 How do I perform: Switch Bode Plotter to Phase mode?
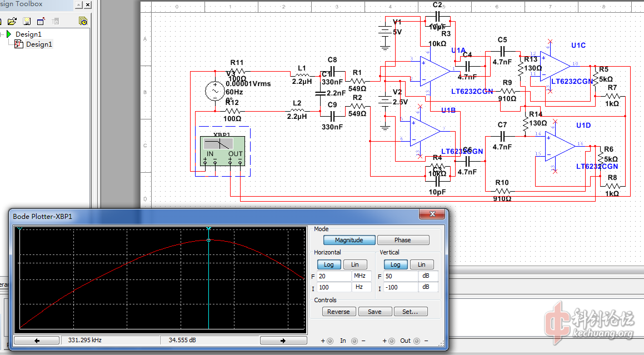click(403, 240)
